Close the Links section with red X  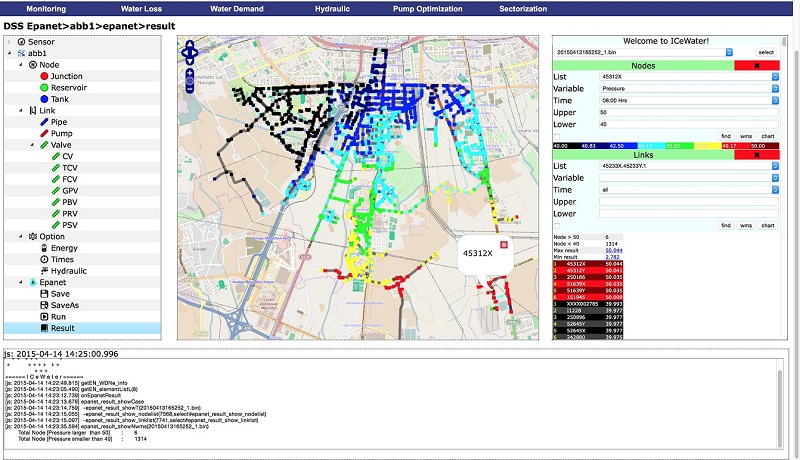[x=757, y=155]
